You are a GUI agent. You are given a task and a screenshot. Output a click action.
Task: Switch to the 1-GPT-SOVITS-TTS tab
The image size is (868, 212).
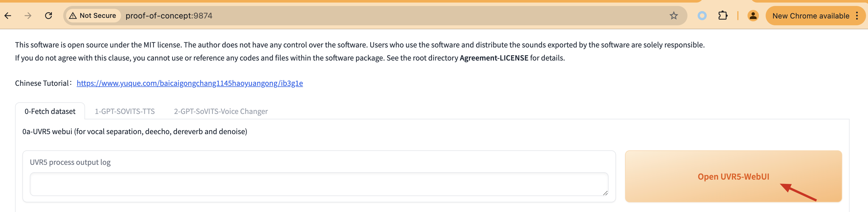coord(125,111)
